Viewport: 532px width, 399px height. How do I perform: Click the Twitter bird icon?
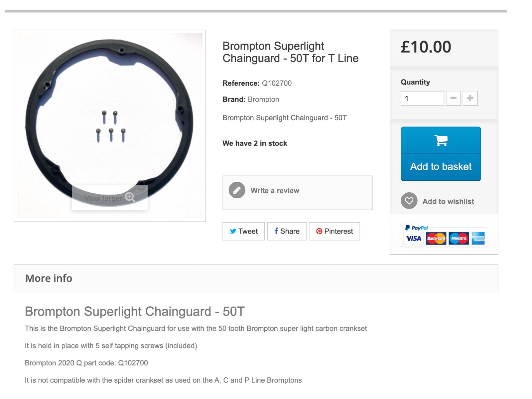[x=233, y=231]
